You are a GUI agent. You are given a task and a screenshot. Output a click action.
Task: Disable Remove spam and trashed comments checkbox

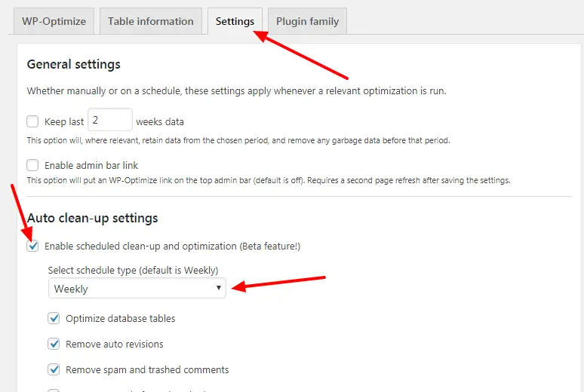54,369
